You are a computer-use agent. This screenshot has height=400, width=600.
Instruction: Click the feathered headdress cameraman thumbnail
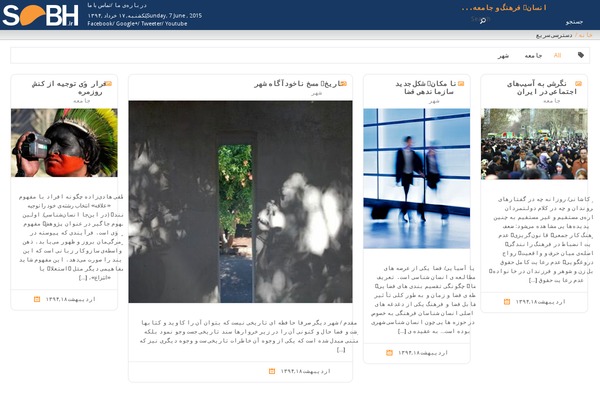(64, 142)
